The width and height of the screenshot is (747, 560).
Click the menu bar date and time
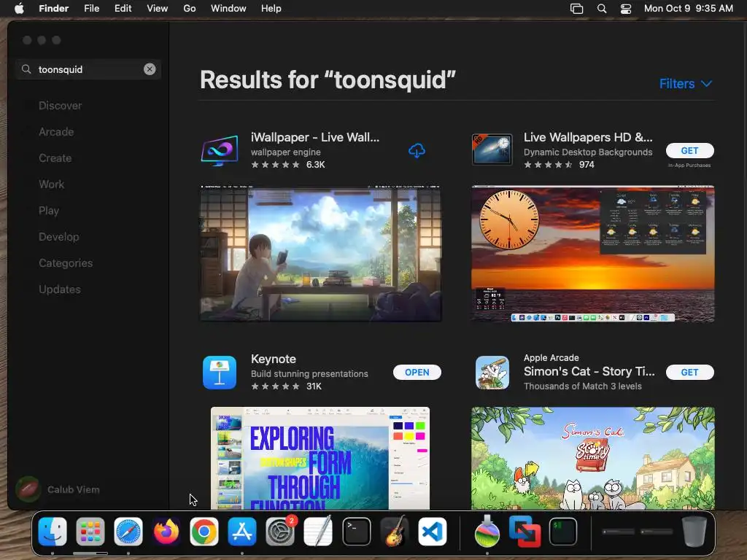[x=689, y=9]
